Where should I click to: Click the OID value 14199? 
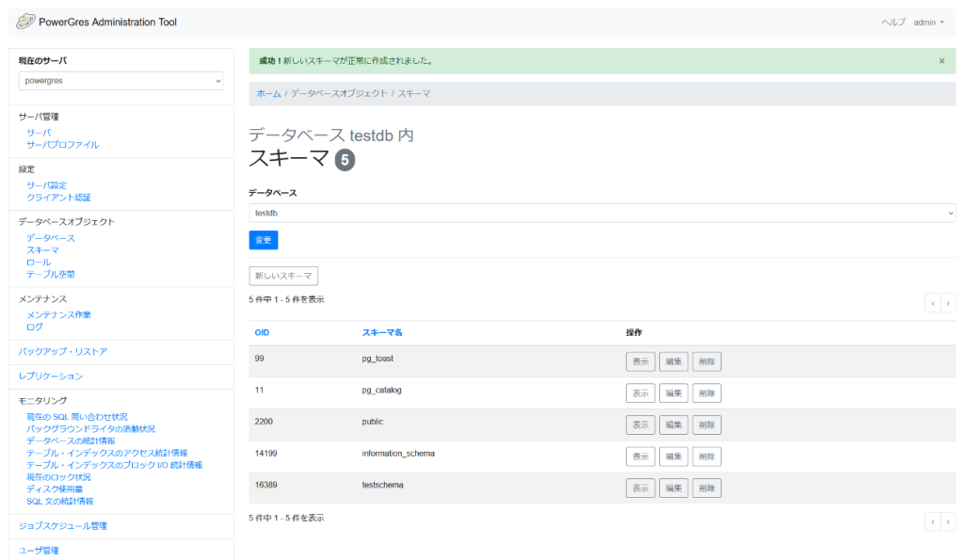point(265,454)
